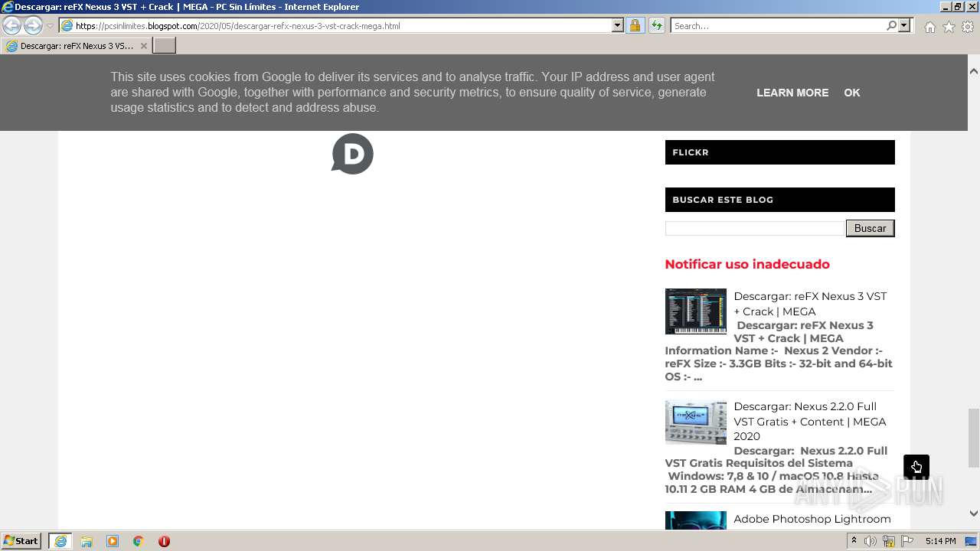Close the current browser tab
Viewport: 980px width, 551px height.
click(x=143, y=46)
